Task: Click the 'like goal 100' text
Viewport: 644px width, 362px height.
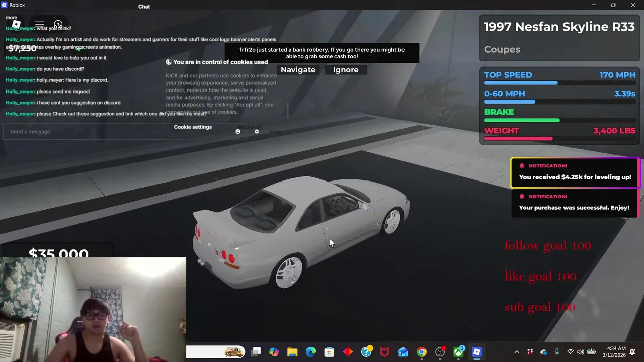Action: coord(540,276)
